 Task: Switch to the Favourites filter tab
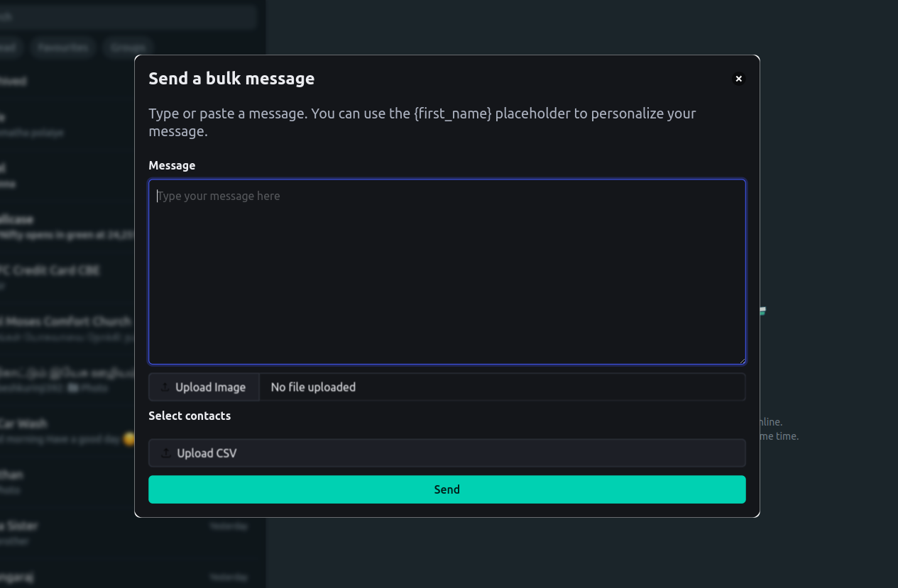[63, 48]
